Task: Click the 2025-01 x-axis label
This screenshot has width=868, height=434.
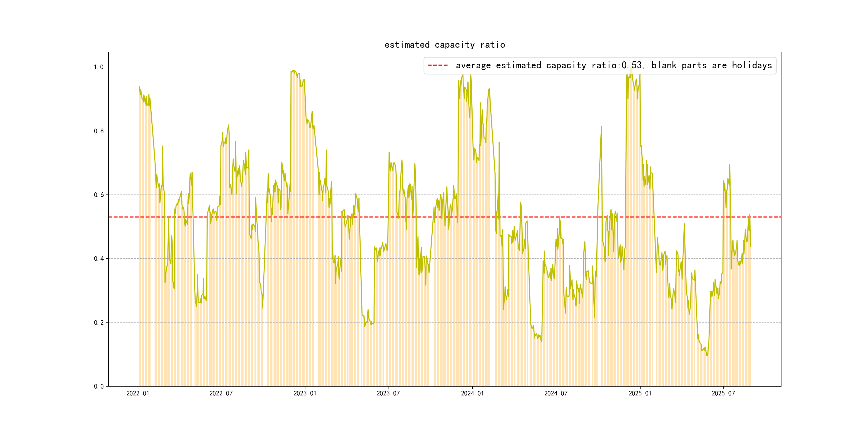Action: (640, 393)
